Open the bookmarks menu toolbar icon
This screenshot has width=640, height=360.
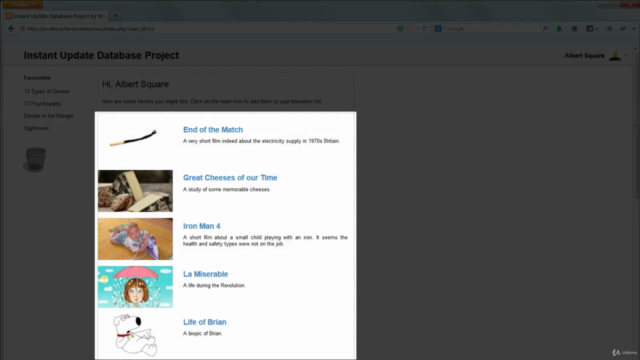592,29
